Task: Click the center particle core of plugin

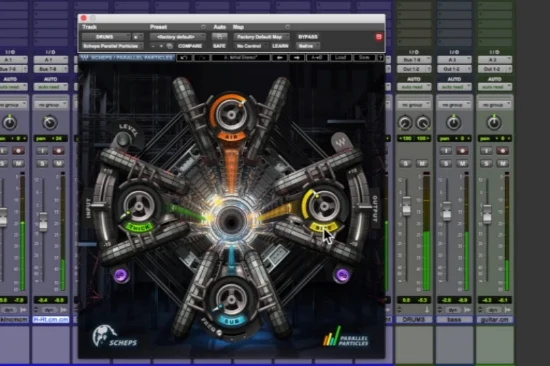Action: [231, 220]
